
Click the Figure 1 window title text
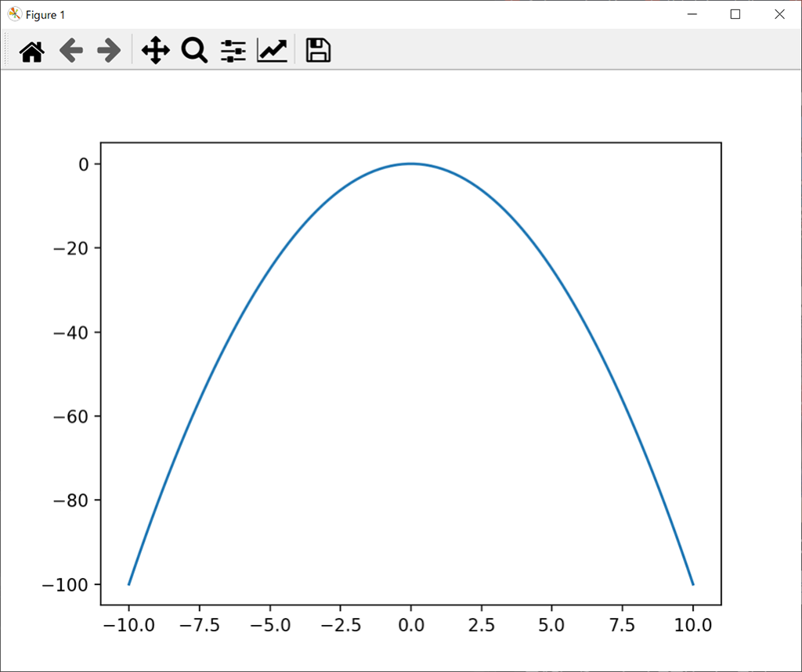click(x=45, y=15)
